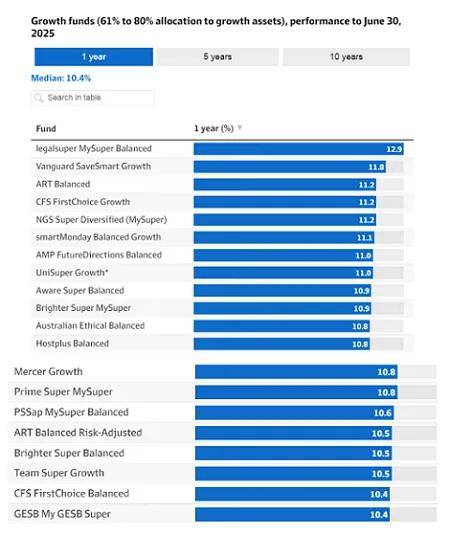Select the Team Super Growth fund name

[x=59, y=473]
